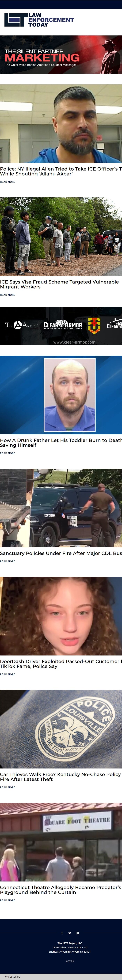Click Read More under DoorDash Driver story
The width and height of the screenshot is (122, 980).
click(8, 674)
